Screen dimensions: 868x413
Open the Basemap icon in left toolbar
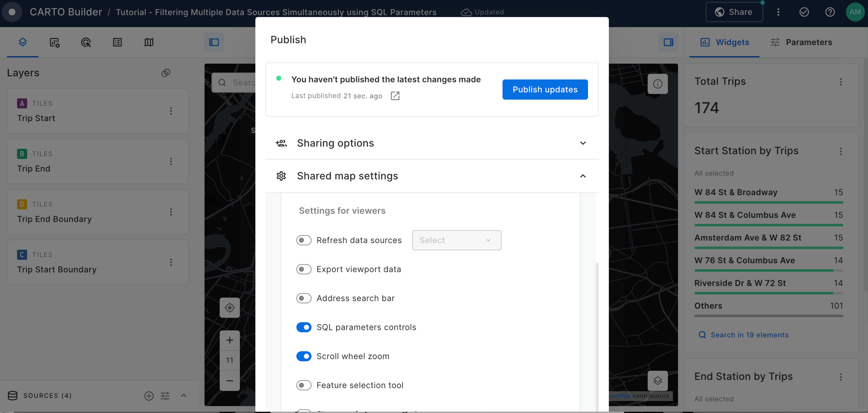click(x=149, y=42)
